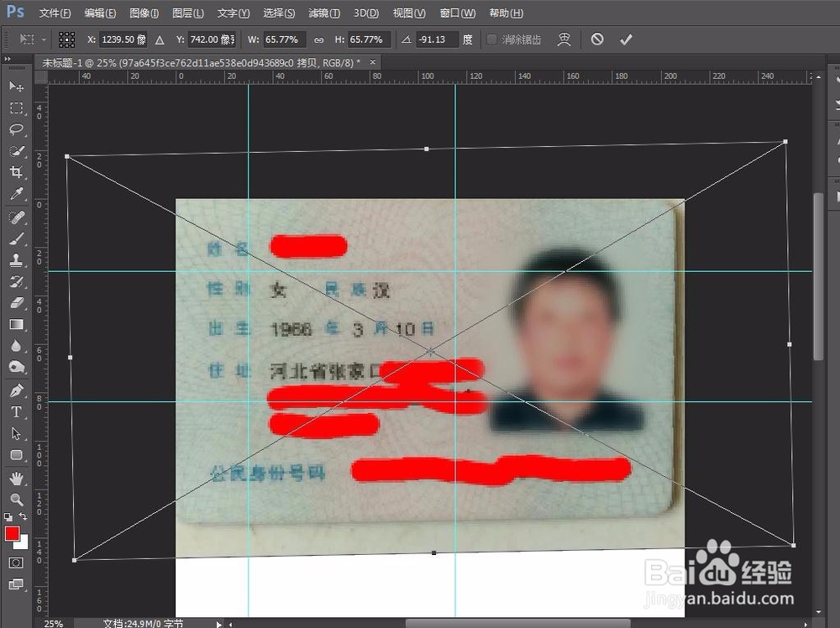Select the History Brush tool
This screenshot has width=840, height=628.
tap(16, 281)
